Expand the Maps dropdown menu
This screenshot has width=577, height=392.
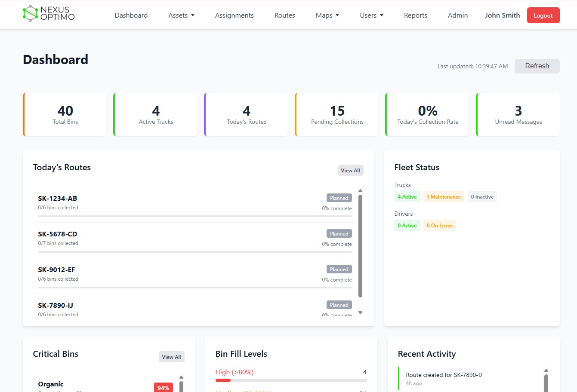tap(327, 15)
